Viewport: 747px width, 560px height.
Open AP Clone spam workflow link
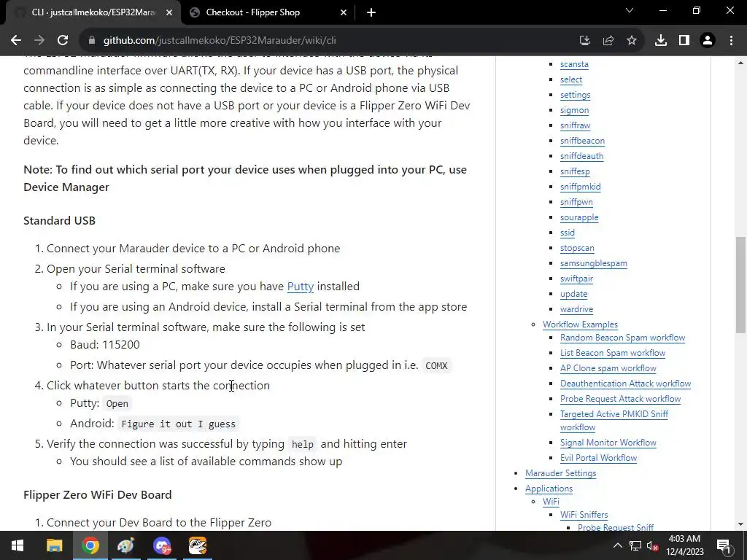point(608,368)
